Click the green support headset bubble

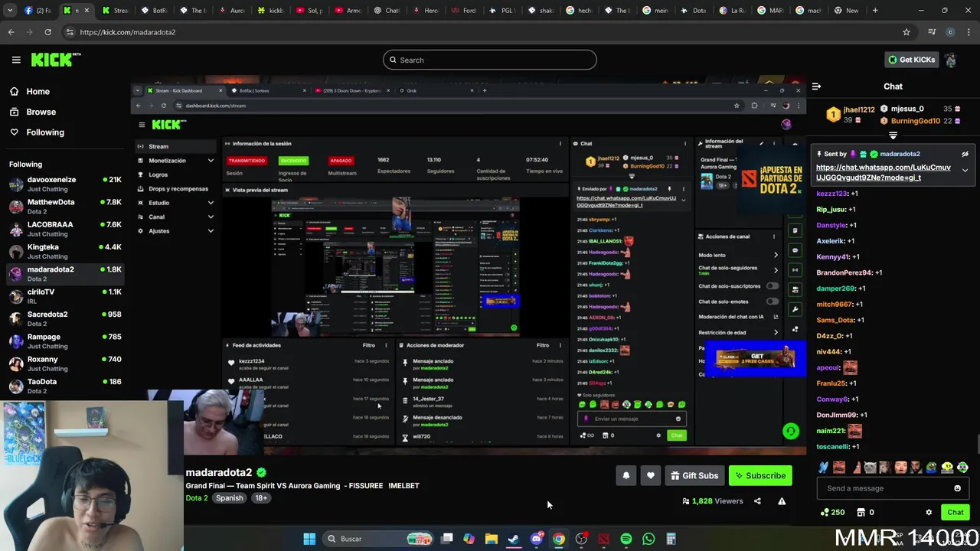click(791, 432)
